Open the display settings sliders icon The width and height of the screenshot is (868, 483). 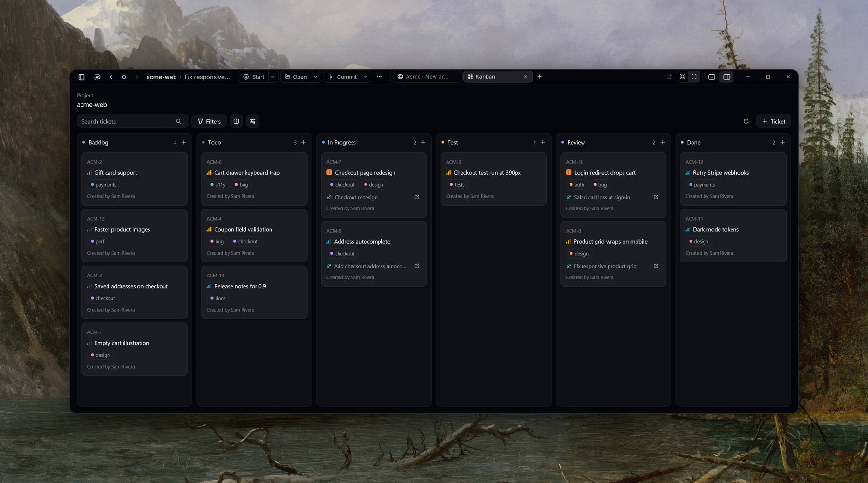pos(253,121)
